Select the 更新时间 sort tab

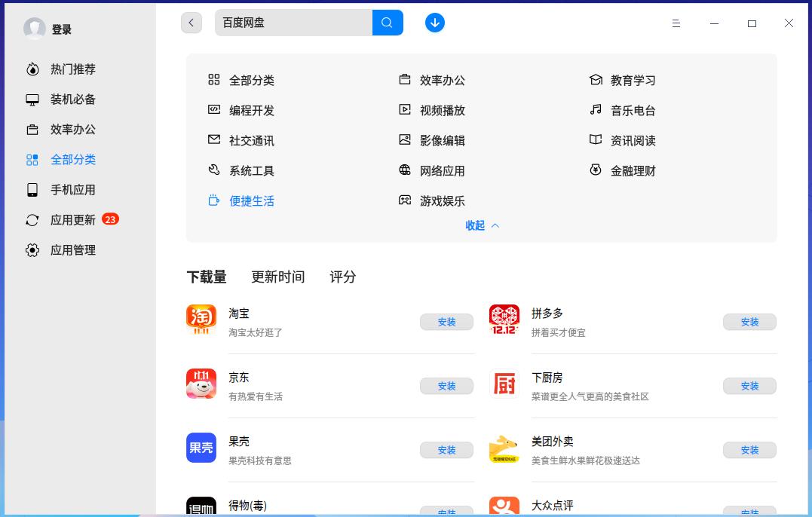(277, 277)
